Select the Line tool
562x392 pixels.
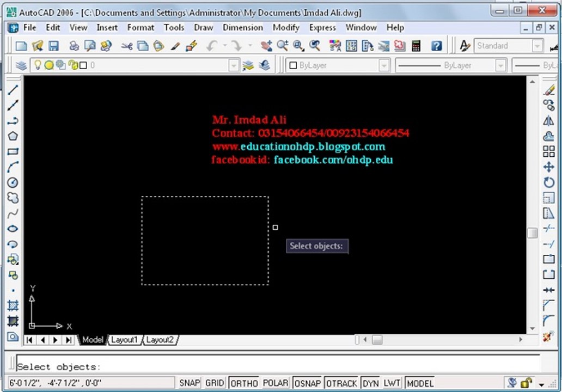tap(13, 90)
